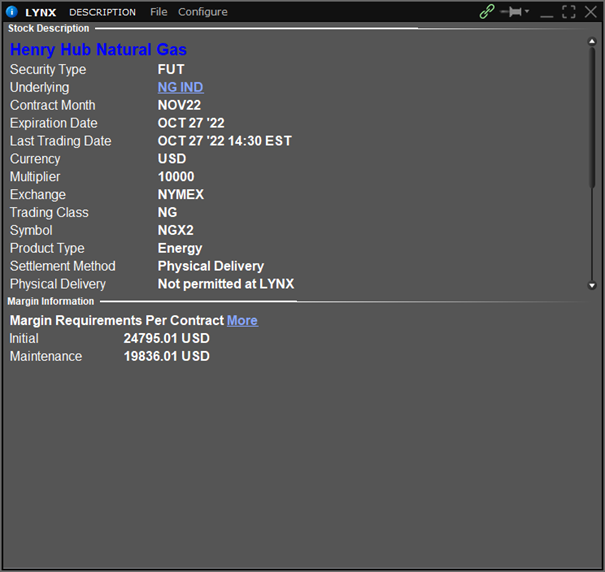This screenshot has width=605, height=572.
Task: Select the USD currency value
Action: tap(172, 159)
